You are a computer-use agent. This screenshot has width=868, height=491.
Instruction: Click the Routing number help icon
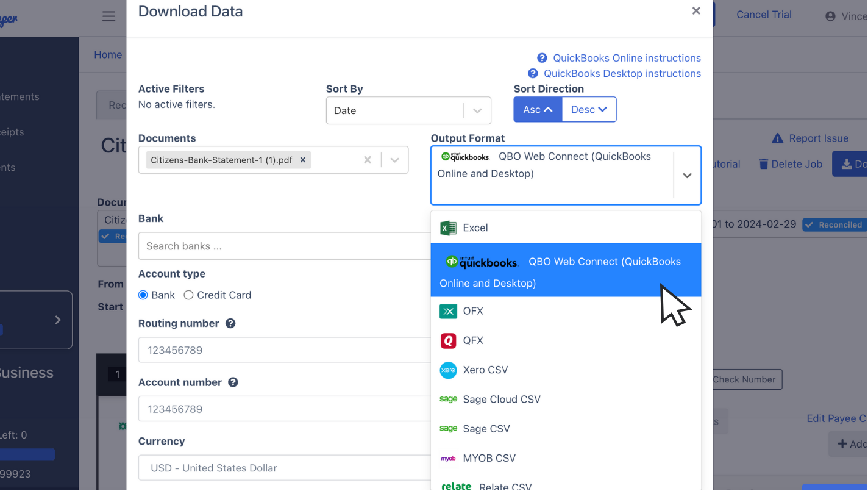click(x=230, y=323)
